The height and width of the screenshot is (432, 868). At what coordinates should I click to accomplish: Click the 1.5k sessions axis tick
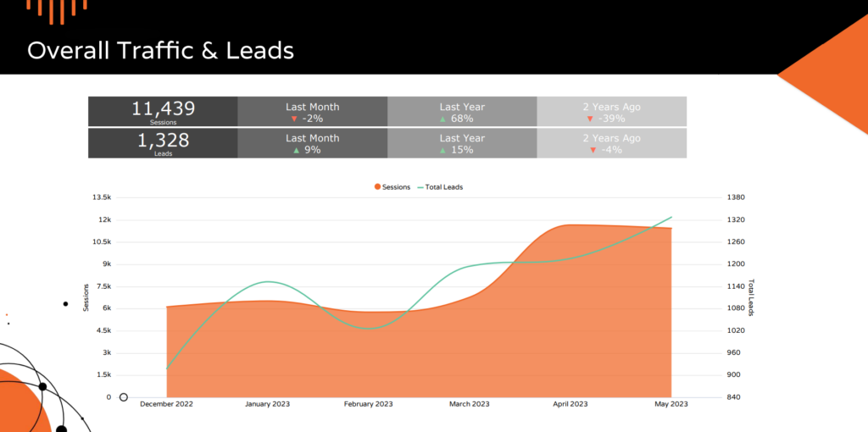(103, 375)
